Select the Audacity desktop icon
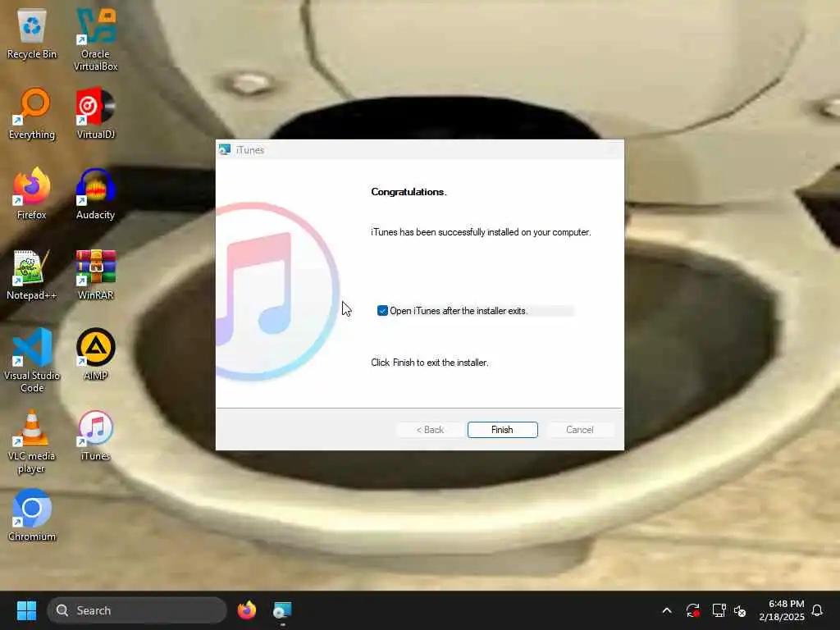 [95, 194]
